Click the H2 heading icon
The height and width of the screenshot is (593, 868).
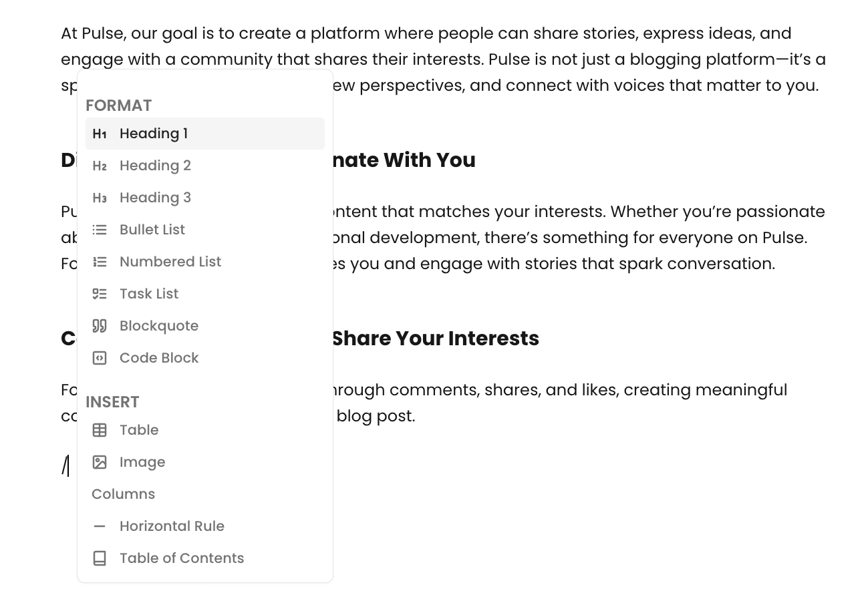point(100,166)
